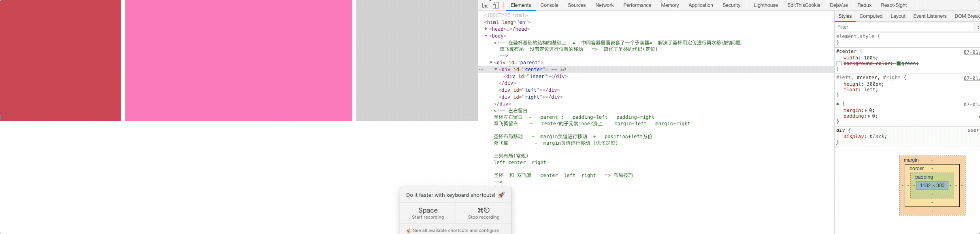Viewport: 980px width, 234px height.
Task: Expand the head element node
Action: point(486,29)
